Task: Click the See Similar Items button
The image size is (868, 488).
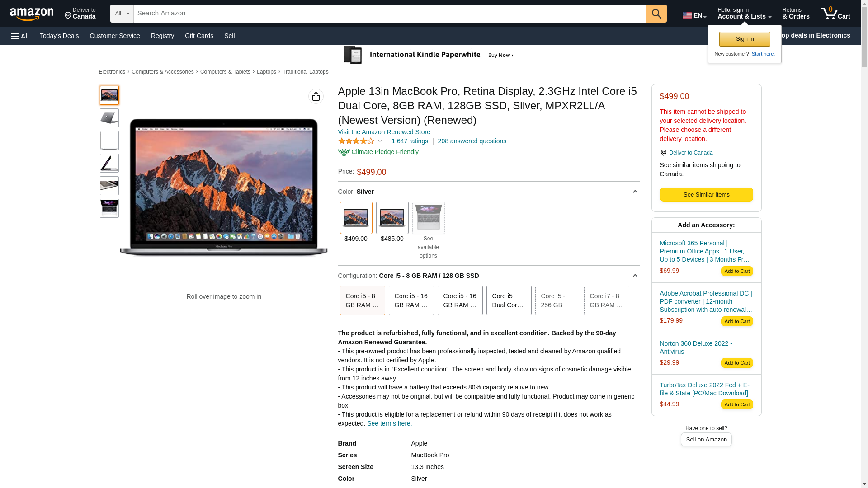Action: (706, 195)
